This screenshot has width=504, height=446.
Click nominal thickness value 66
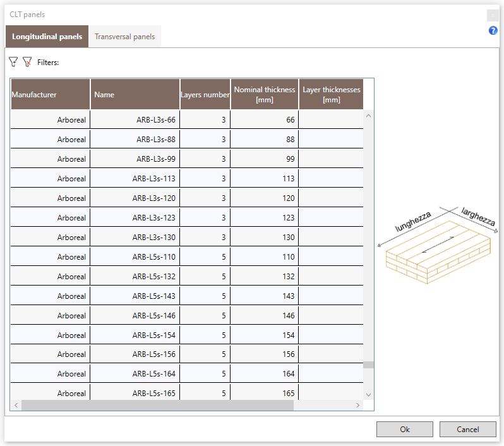pos(291,120)
